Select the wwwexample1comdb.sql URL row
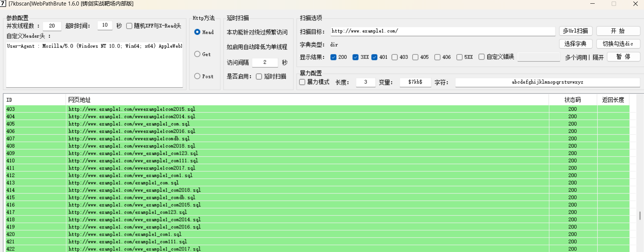Screen dimensions: 644x252 tap(317, 139)
